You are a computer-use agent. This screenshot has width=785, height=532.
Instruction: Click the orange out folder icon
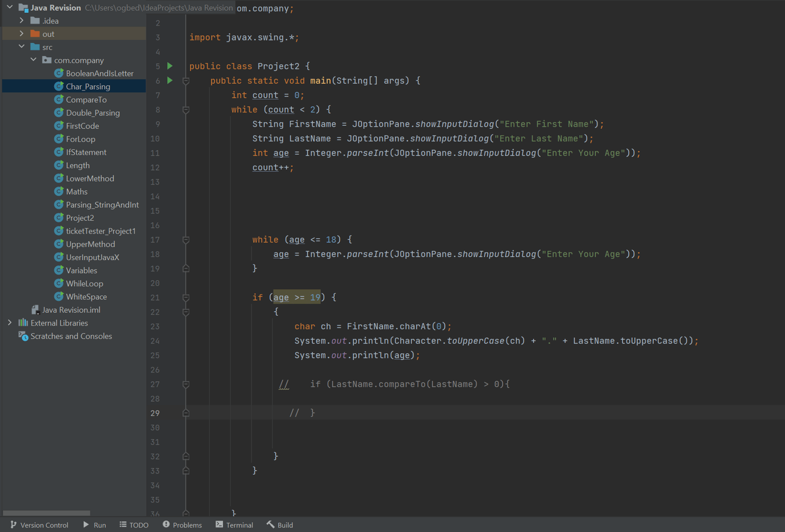[x=35, y=34]
